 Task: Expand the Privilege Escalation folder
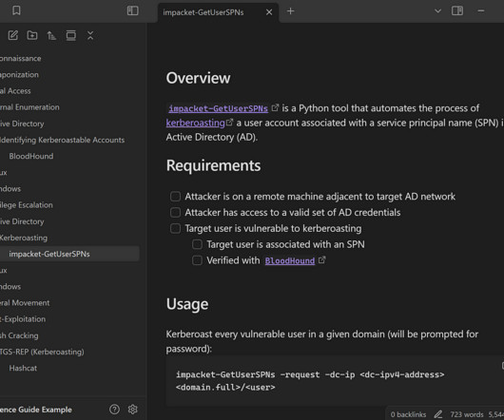tap(27, 205)
